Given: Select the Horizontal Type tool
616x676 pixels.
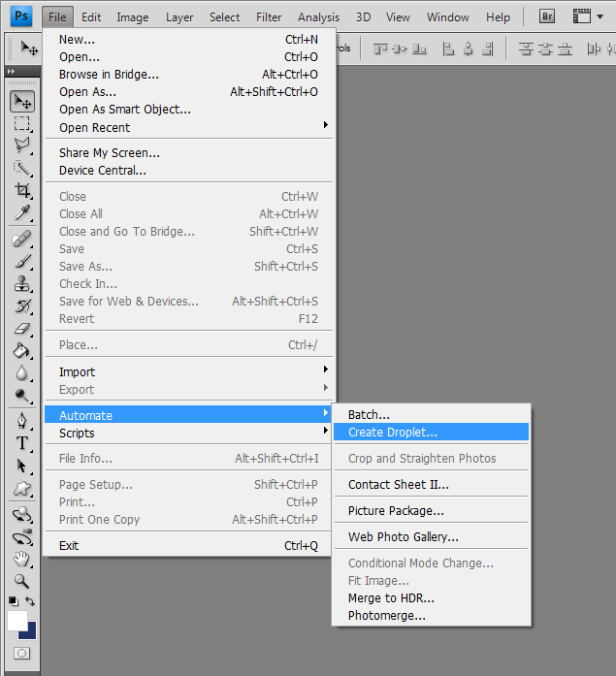Looking at the screenshot, I should (x=22, y=443).
